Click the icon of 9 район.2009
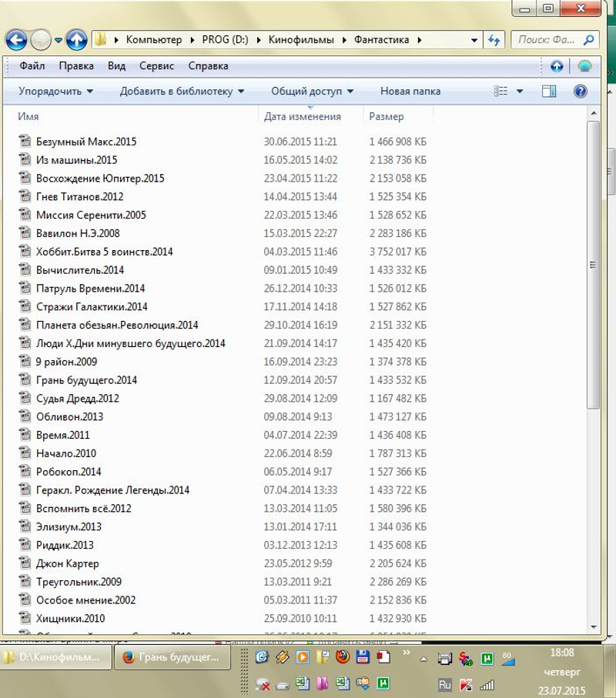This screenshot has height=698, width=616. (25, 361)
